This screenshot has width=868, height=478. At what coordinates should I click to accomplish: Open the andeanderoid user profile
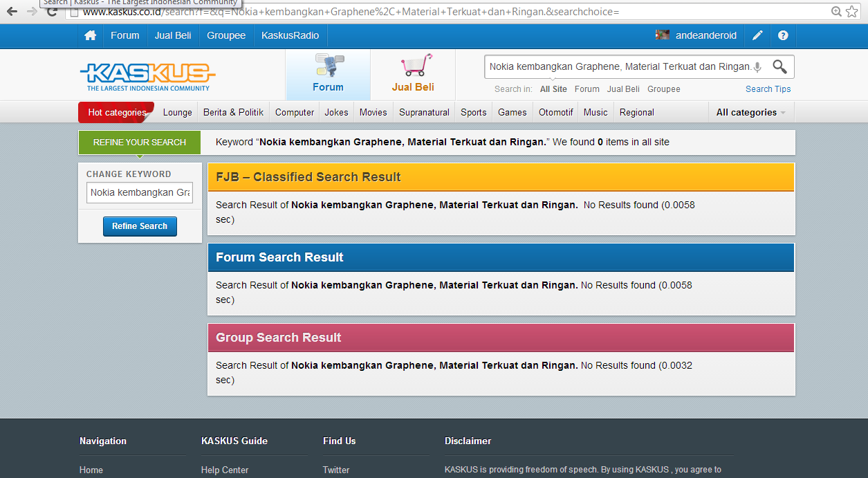click(706, 35)
